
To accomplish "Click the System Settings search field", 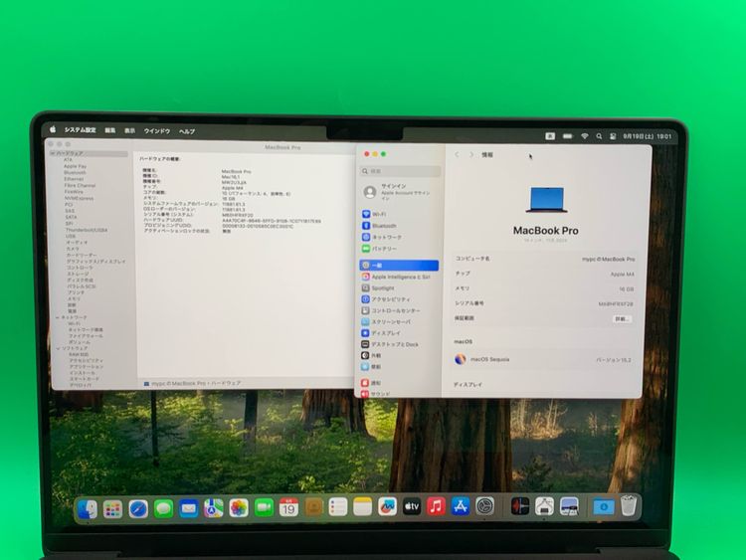I will click(400, 171).
